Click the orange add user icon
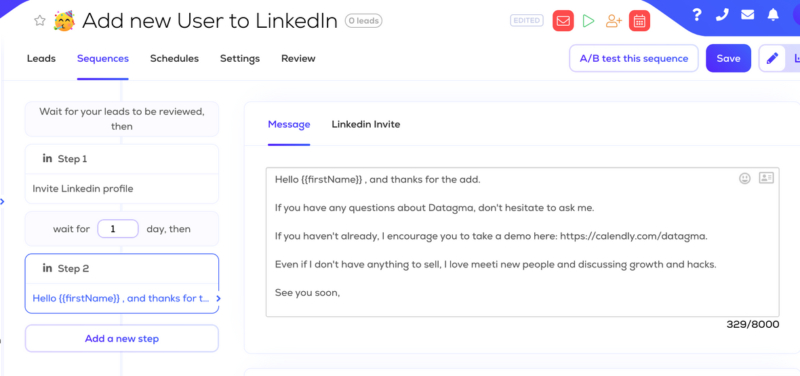The width and height of the screenshot is (800, 376). point(614,21)
